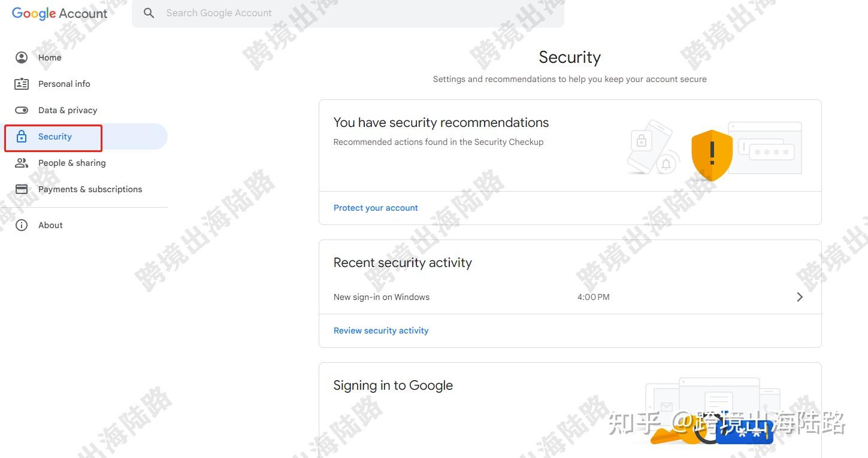Click the Payments & subscriptions card icon

point(22,189)
